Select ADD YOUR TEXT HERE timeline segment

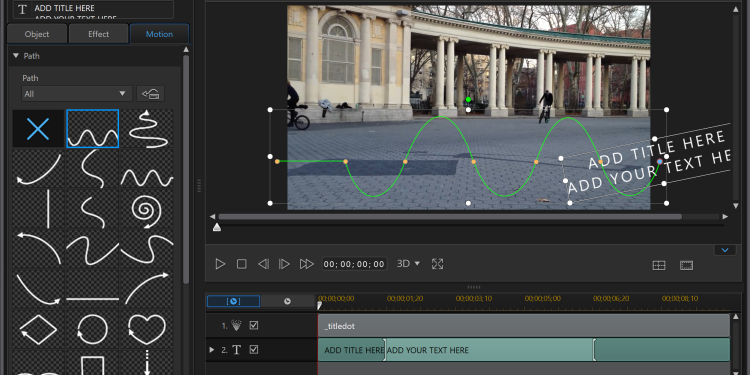[x=489, y=350]
